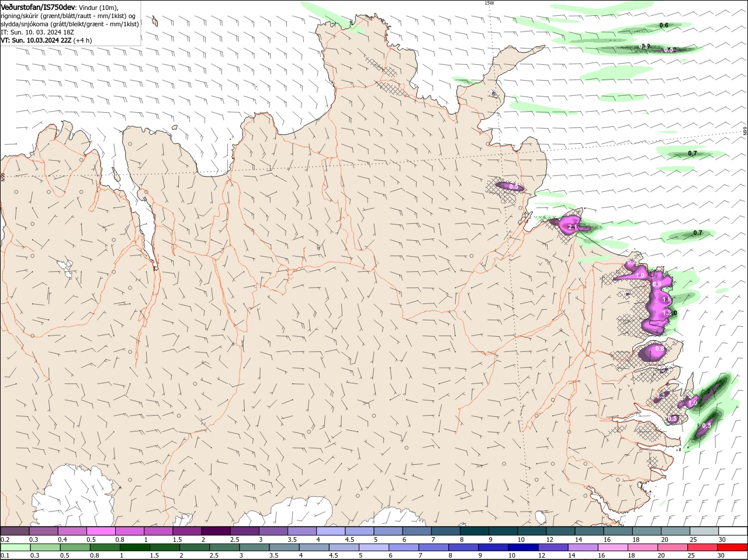Click the 15W longitude label

tap(489, 3)
